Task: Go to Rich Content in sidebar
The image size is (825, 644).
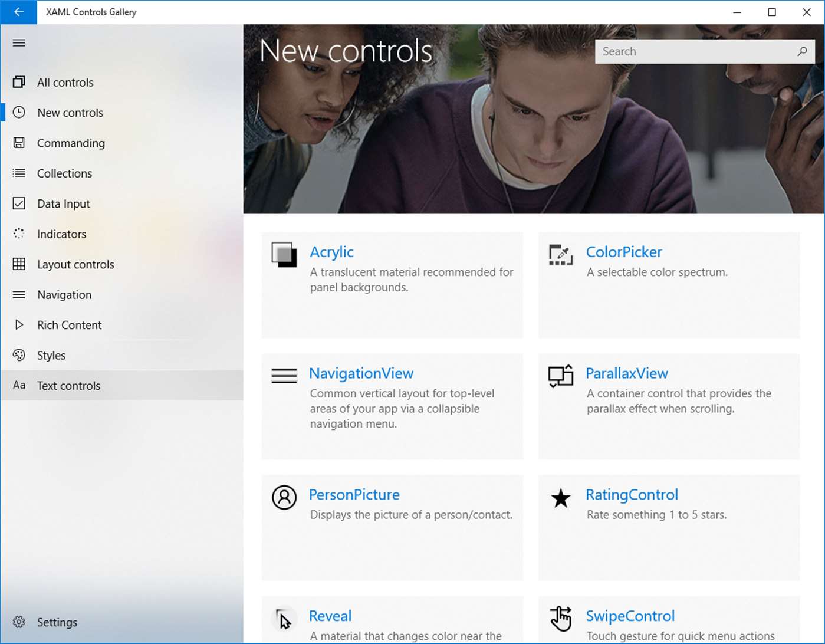Action: point(121,324)
